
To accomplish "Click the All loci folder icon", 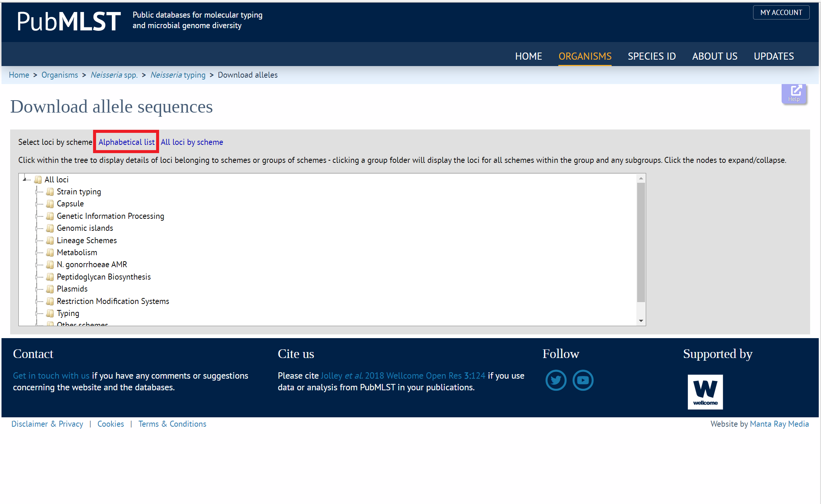I will tap(38, 180).
